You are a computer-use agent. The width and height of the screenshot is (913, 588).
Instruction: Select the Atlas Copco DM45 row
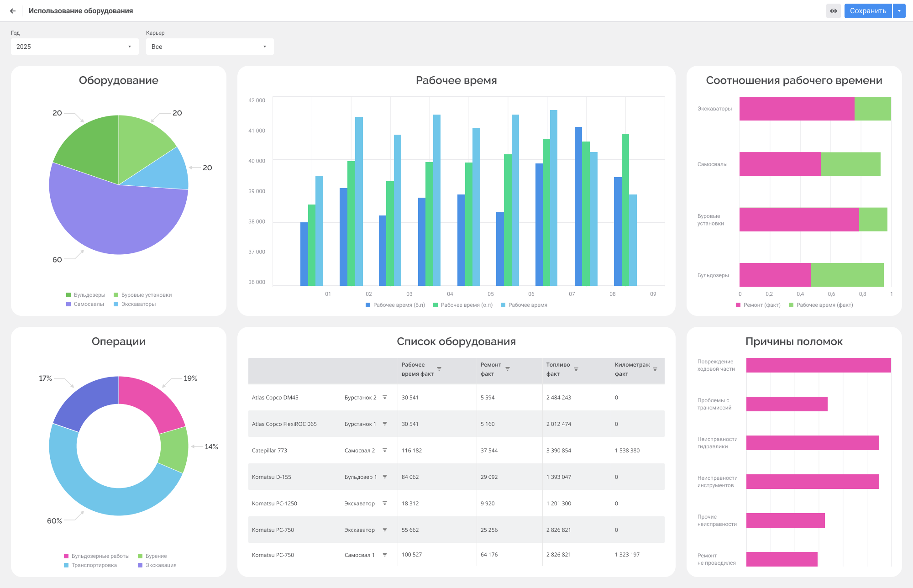(x=456, y=398)
